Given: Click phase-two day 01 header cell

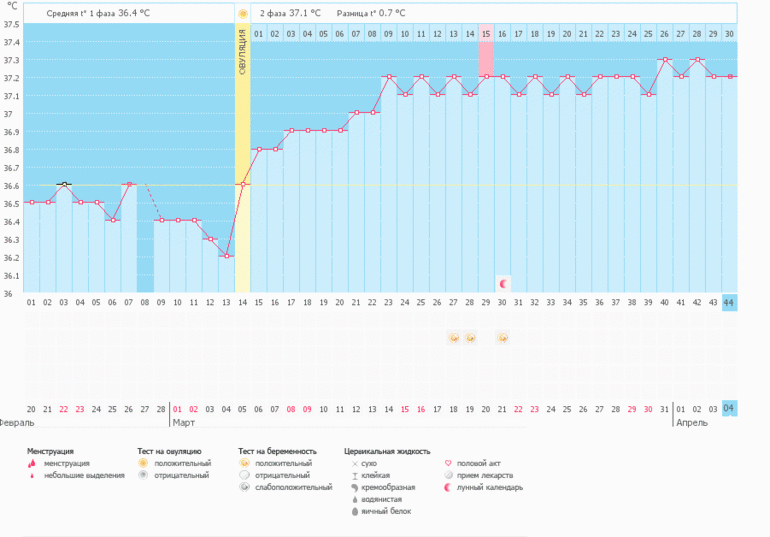Looking at the screenshot, I should (259, 34).
